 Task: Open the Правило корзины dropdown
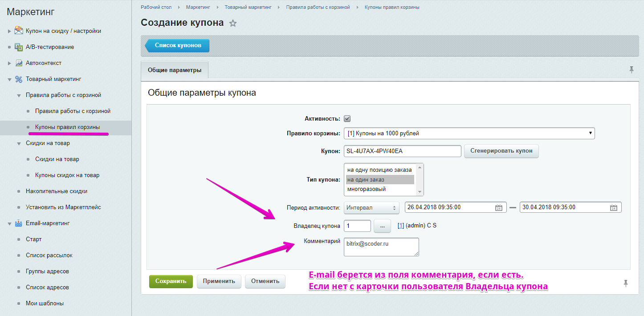(469, 133)
